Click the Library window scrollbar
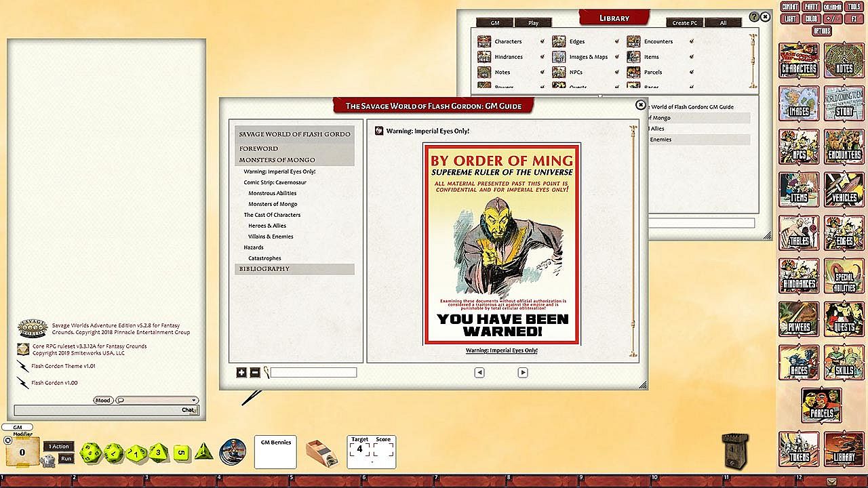Image resolution: width=868 pixels, height=488 pixels. click(752, 60)
